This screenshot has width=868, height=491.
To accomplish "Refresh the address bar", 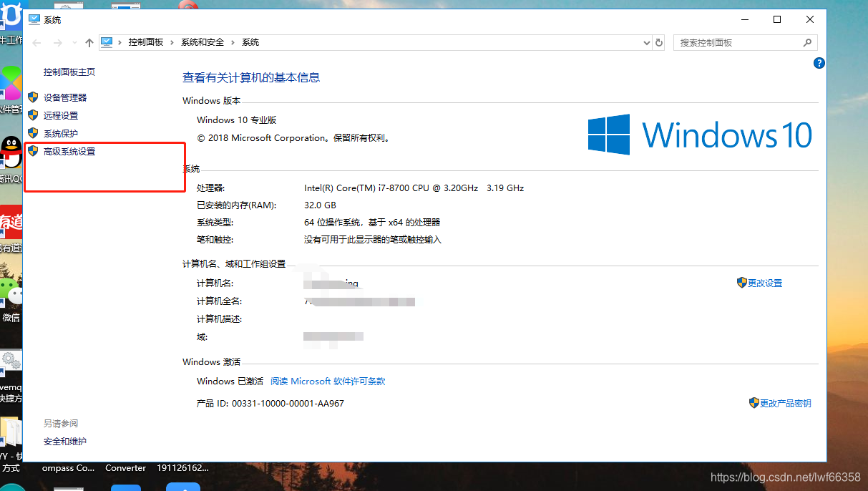I will (x=659, y=43).
